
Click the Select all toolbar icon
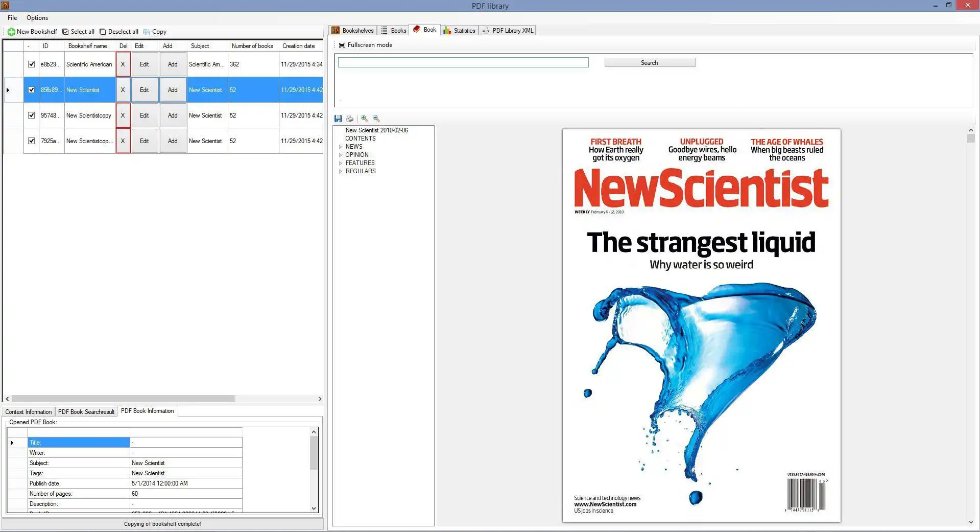[65, 32]
